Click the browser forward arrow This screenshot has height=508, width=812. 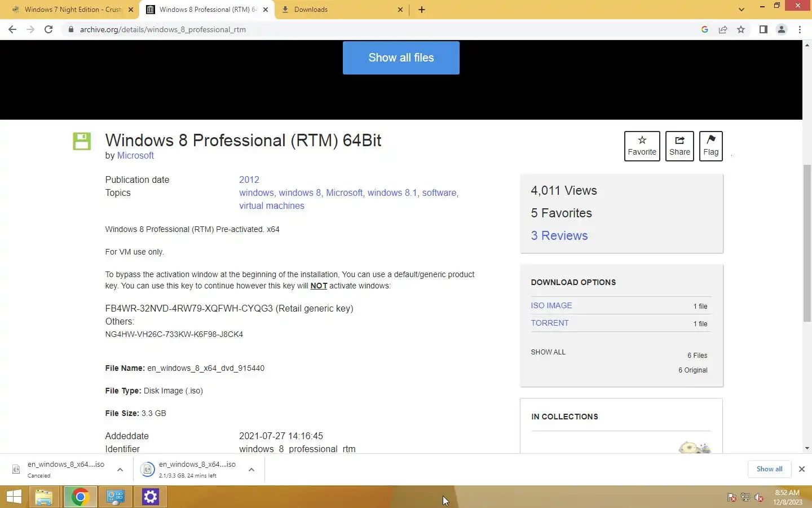[30, 29]
